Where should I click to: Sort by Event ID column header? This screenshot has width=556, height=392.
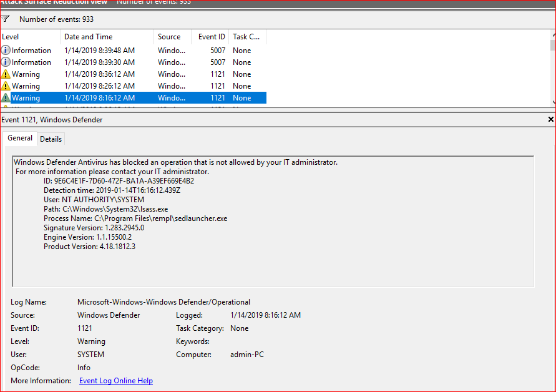coord(210,37)
